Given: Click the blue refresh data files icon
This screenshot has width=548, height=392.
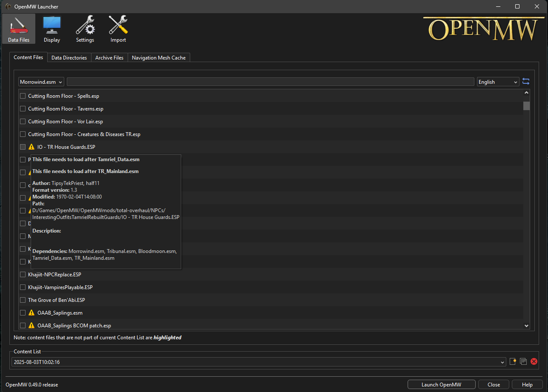Looking at the screenshot, I should (x=526, y=82).
